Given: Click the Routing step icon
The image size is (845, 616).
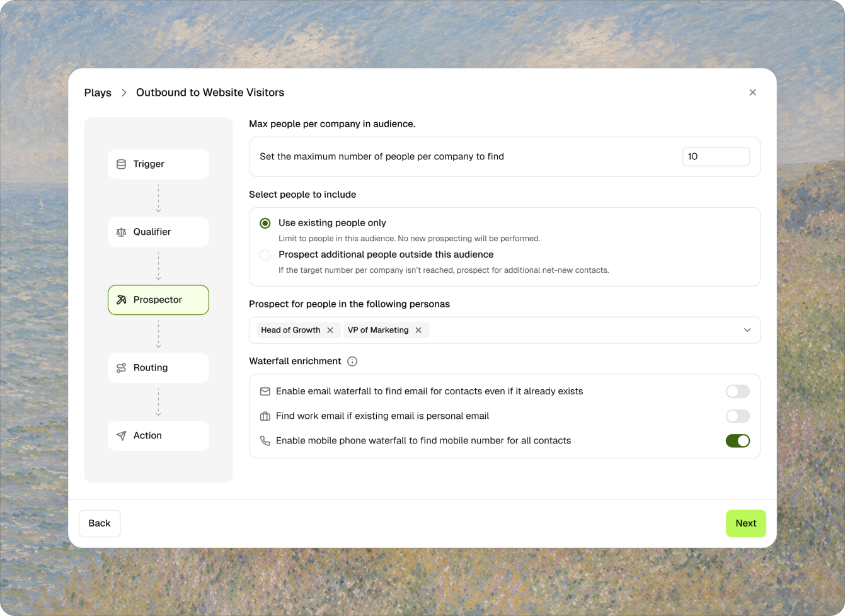Looking at the screenshot, I should (121, 368).
